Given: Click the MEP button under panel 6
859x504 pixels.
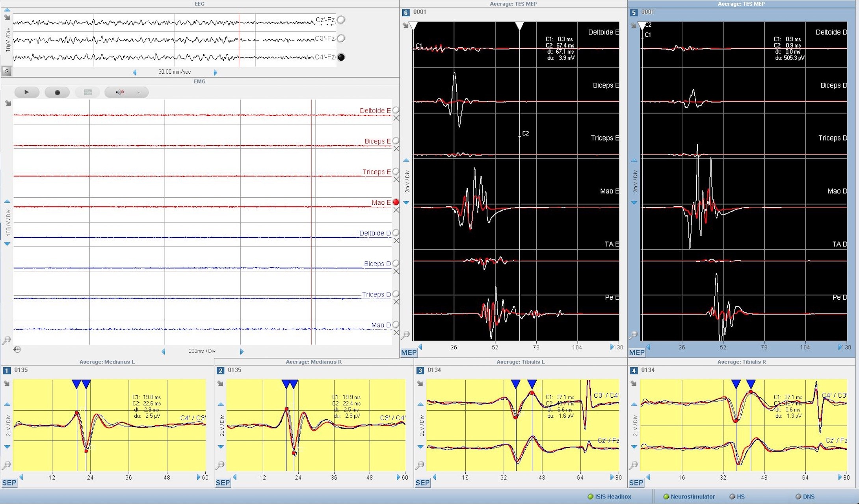Looking at the screenshot, I should [409, 352].
